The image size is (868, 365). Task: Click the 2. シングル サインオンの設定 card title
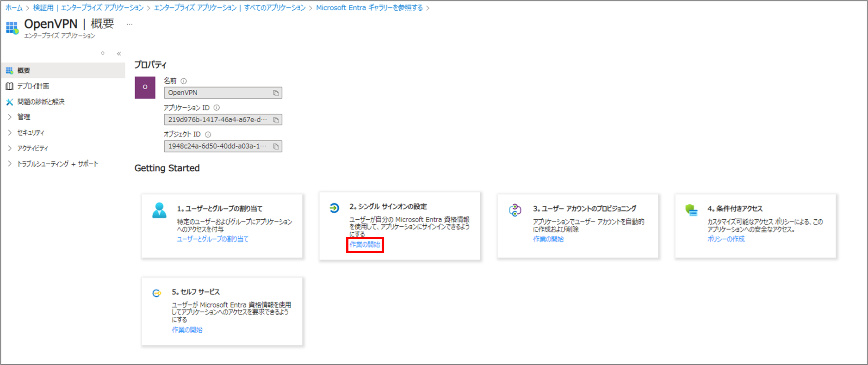pos(388,207)
